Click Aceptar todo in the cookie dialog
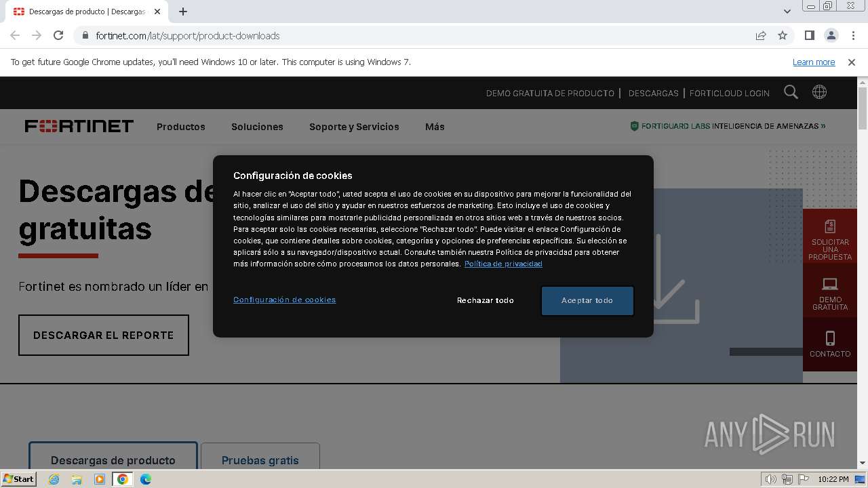This screenshot has height=488, width=868. coord(587,300)
